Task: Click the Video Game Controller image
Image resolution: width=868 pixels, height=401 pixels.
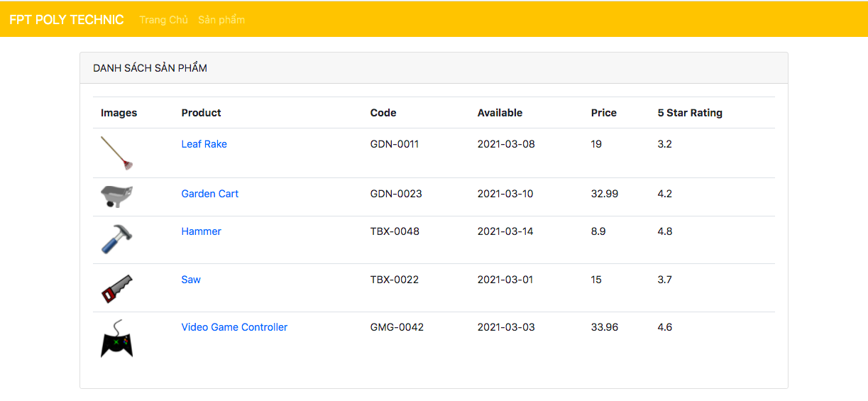Action: (116, 339)
